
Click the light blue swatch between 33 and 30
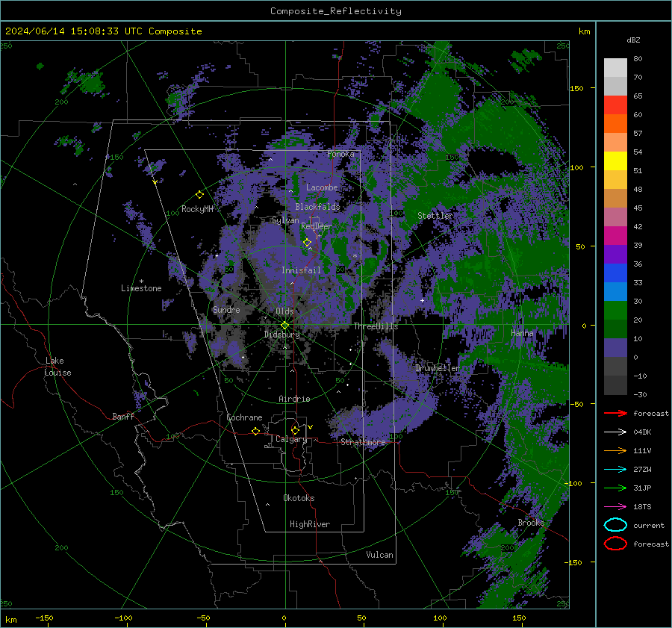tap(615, 291)
